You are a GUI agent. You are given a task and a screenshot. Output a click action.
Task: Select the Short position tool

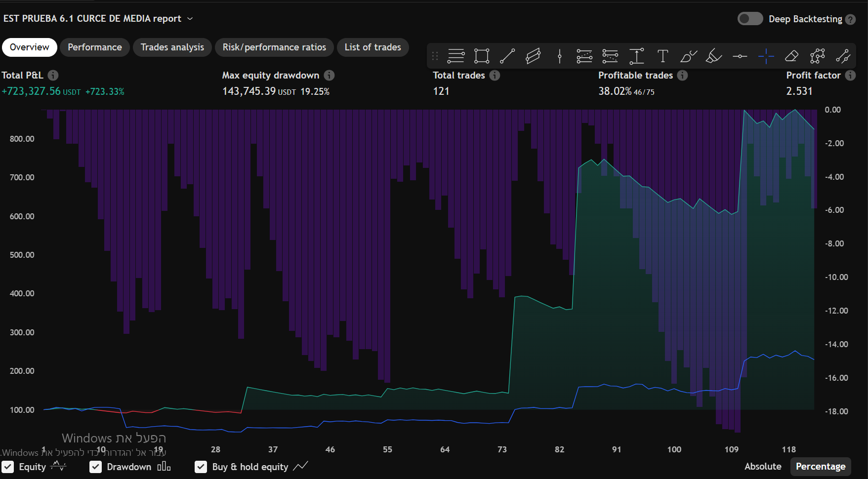click(x=610, y=56)
